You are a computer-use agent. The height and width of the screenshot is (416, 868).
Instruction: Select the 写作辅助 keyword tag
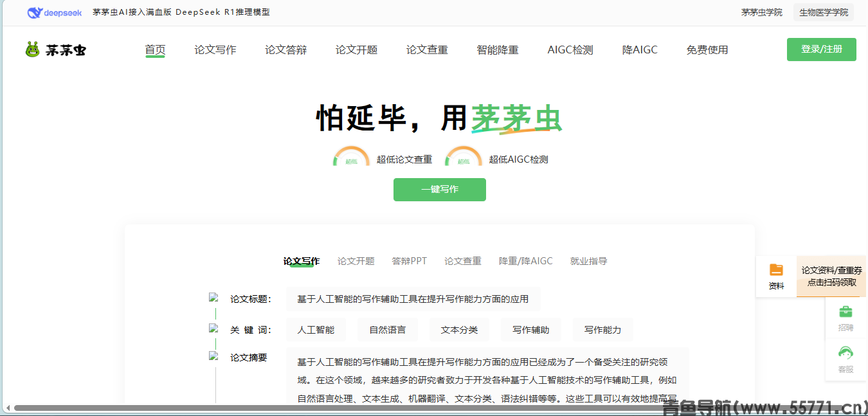click(x=531, y=330)
